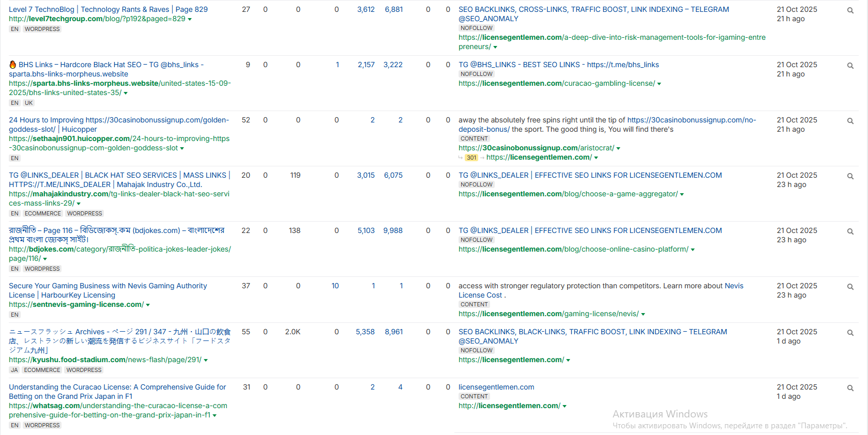Expand caret after choose-a-game-aggregator URL
Image resolution: width=868 pixels, height=435 pixels.
coord(682,194)
